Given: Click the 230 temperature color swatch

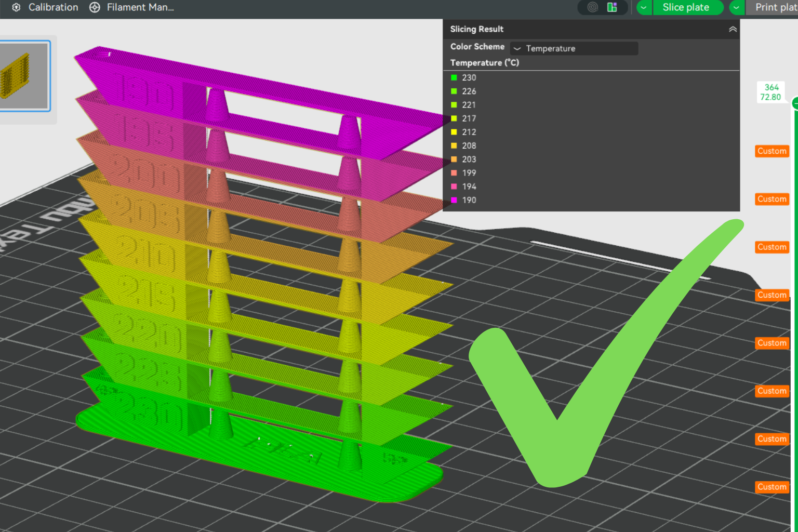Looking at the screenshot, I should [454, 77].
